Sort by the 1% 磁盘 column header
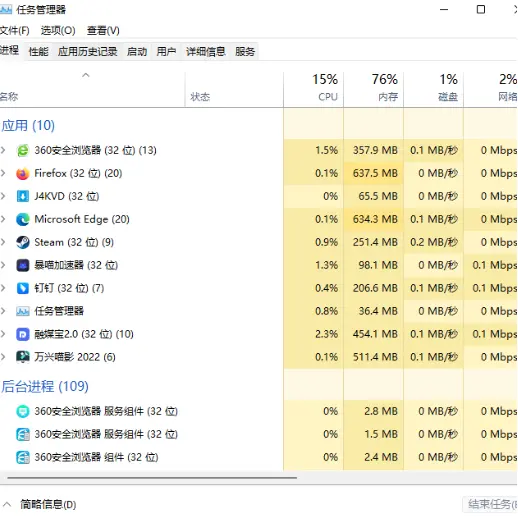The width and height of the screenshot is (518, 517). [433, 90]
